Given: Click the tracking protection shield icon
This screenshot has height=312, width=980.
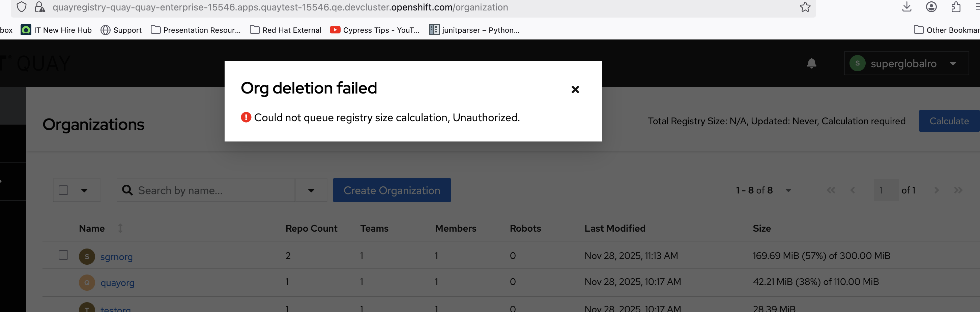Looking at the screenshot, I should [x=22, y=7].
